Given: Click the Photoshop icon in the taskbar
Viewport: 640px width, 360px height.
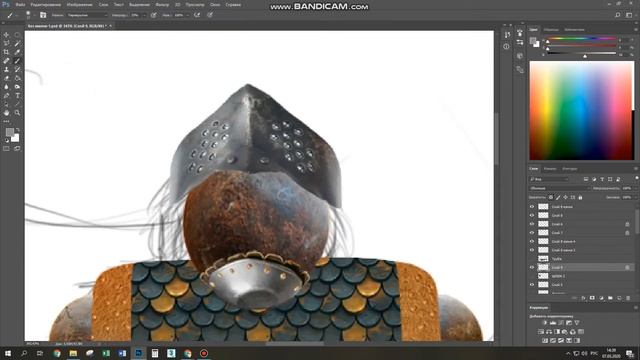Looking at the screenshot, I should pyautogui.click(x=138, y=353).
